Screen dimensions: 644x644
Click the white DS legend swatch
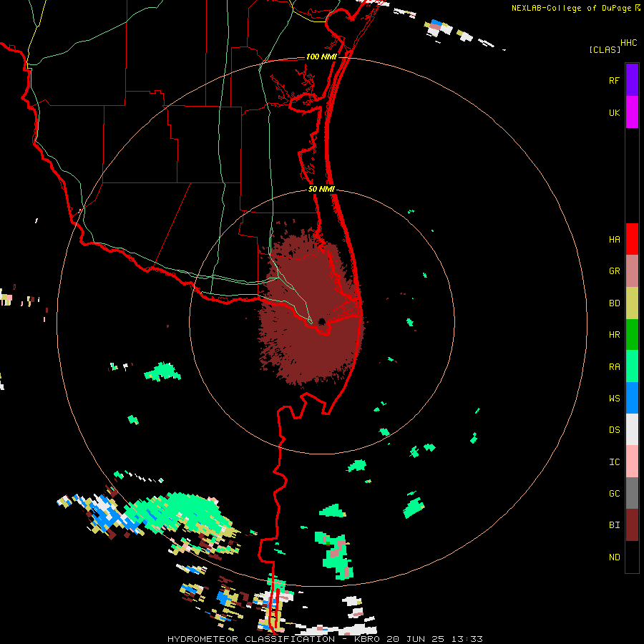coord(632,429)
